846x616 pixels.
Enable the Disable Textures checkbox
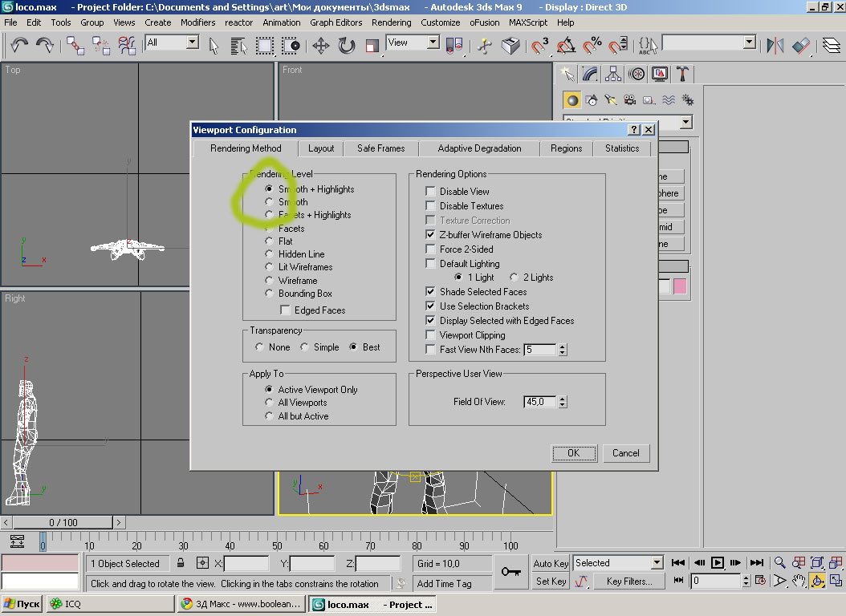click(431, 206)
